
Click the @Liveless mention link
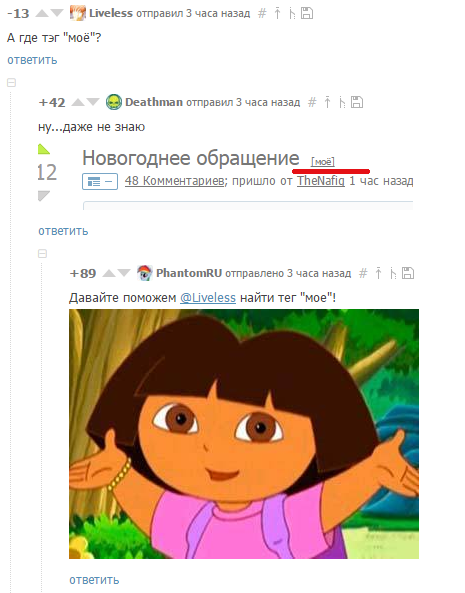tap(208, 298)
